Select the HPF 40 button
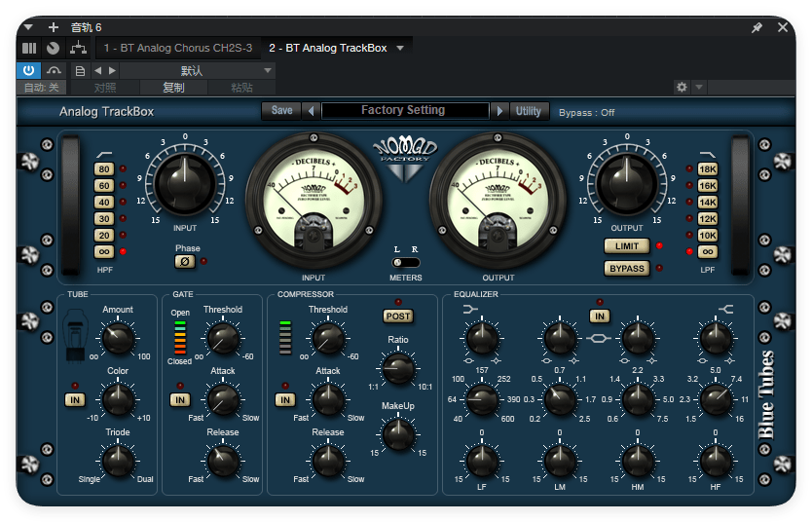Viewport: 812px width, 522px height. [x=104, y=202]
